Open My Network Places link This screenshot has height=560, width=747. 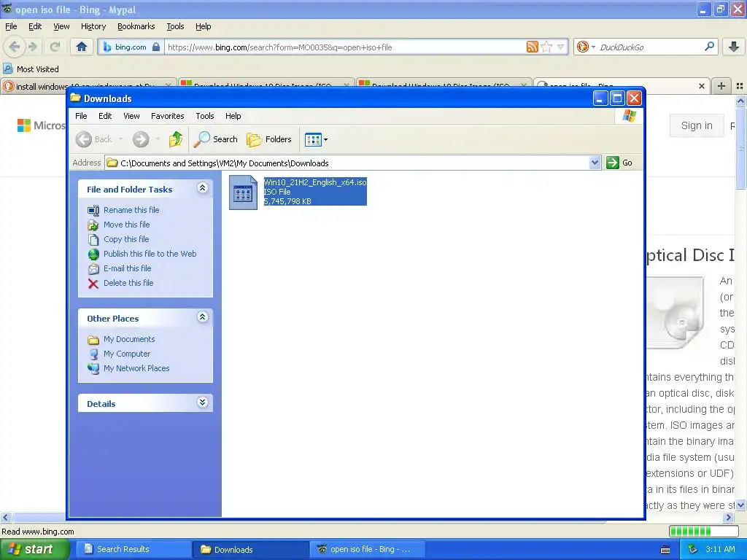coord(136,368)
